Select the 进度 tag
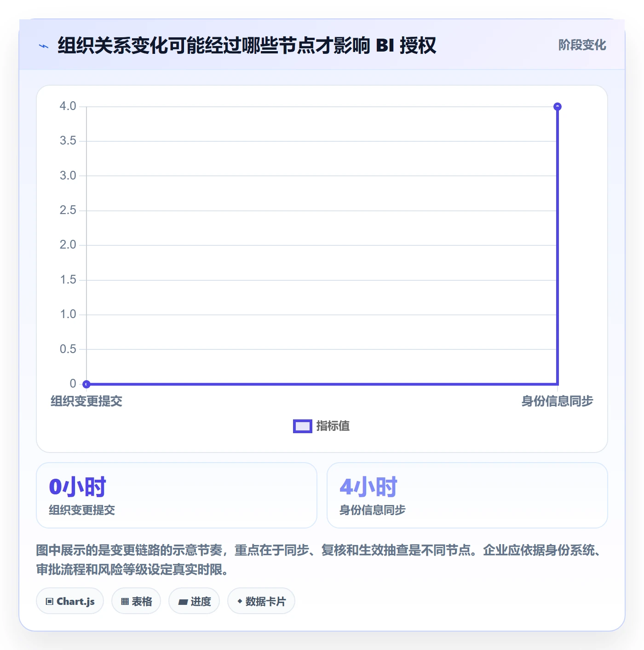This screenshot has height=650, width=644. pos(194,601)
